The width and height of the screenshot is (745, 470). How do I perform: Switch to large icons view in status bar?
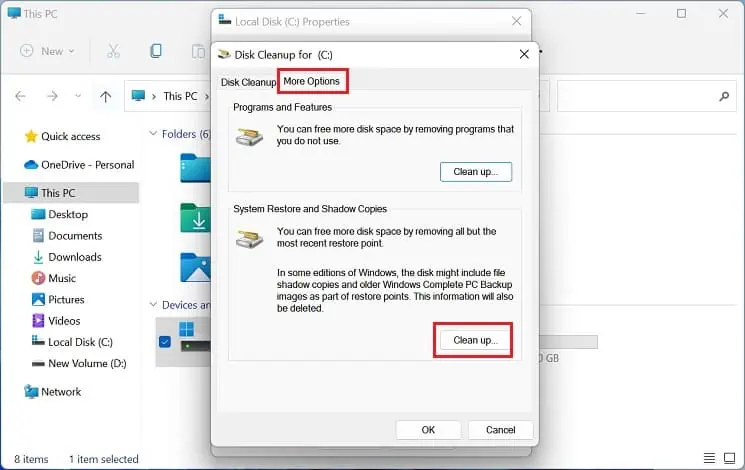click(729, 458)
